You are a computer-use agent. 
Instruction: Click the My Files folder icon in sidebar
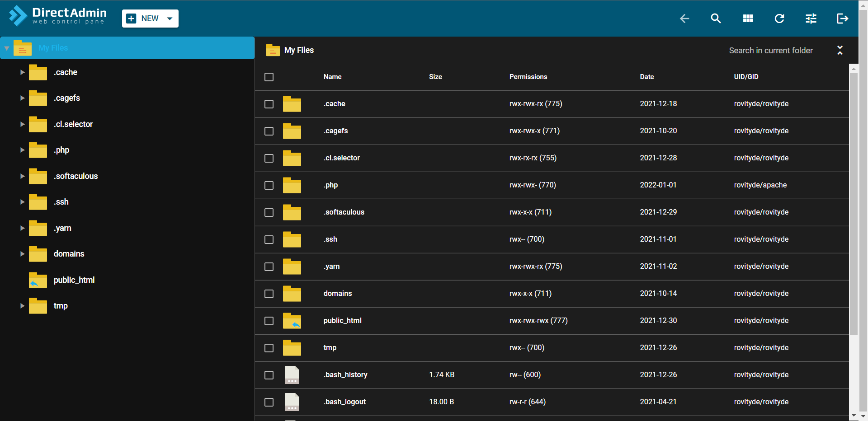23,48
